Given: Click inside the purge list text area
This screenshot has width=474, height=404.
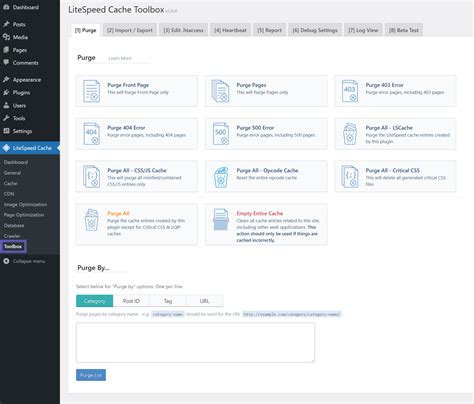Looking at the screenshot, I should click(x=195, y=342).
